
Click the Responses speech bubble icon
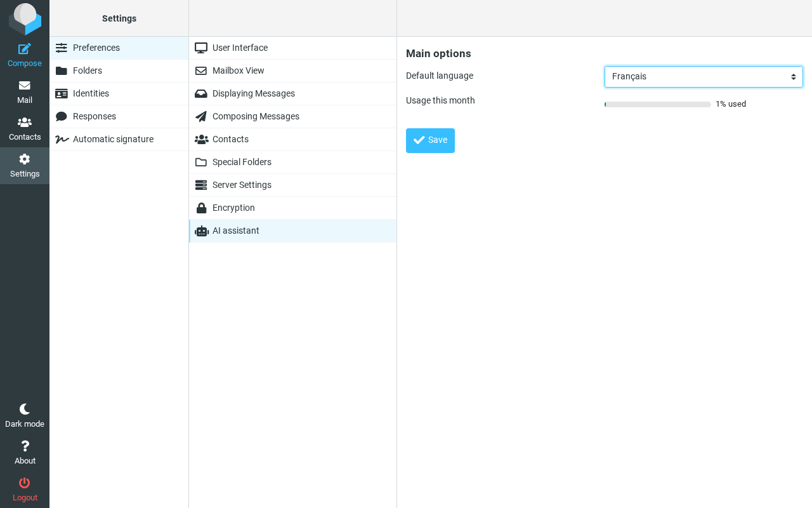click(62, 116)
